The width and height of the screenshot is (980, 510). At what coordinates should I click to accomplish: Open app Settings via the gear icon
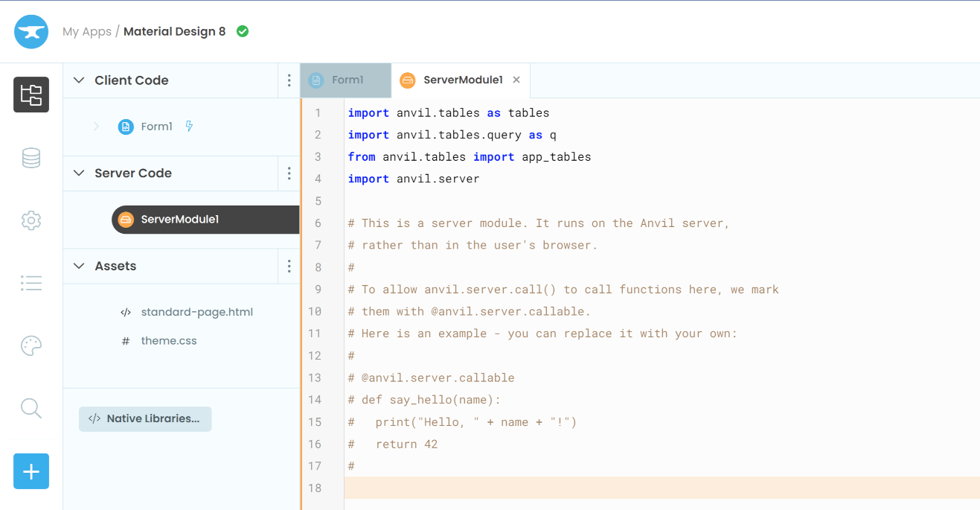[x=31, y=220]
